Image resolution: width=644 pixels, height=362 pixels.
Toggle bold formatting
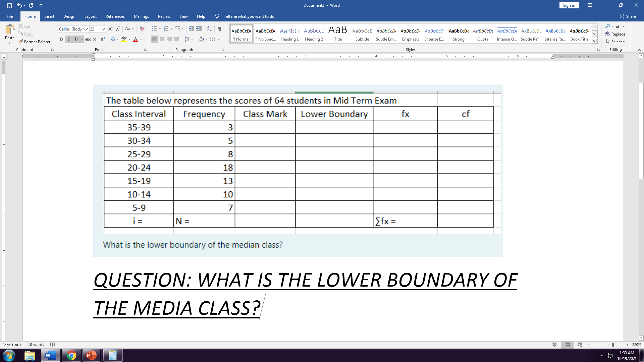pyautogui.click(x=61, y=39)
